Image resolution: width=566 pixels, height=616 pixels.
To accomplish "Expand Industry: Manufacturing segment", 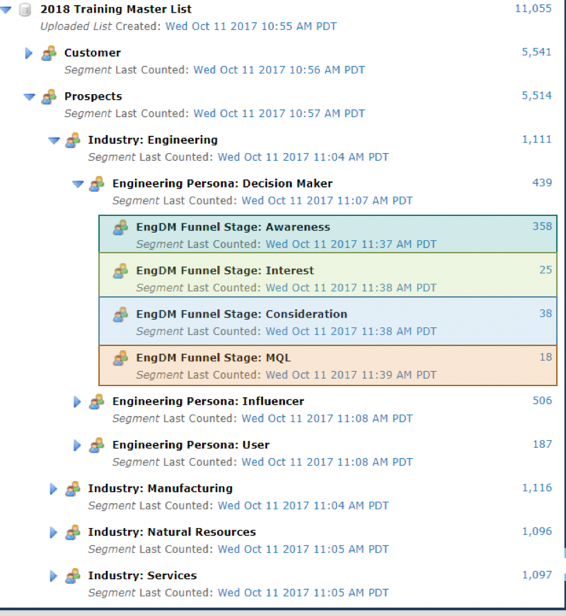I will (53, 489).
